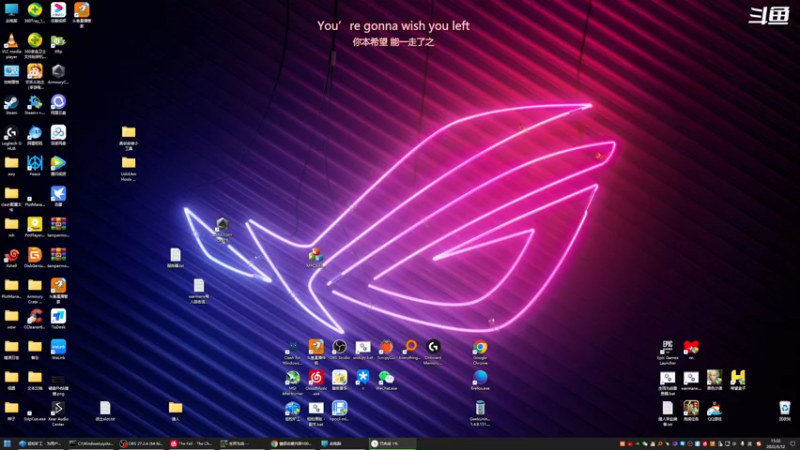The width and height of the screenshot is (800, 450).
Task: Launch the Steam desktop shortcut
Action: [x=11, y=105]
